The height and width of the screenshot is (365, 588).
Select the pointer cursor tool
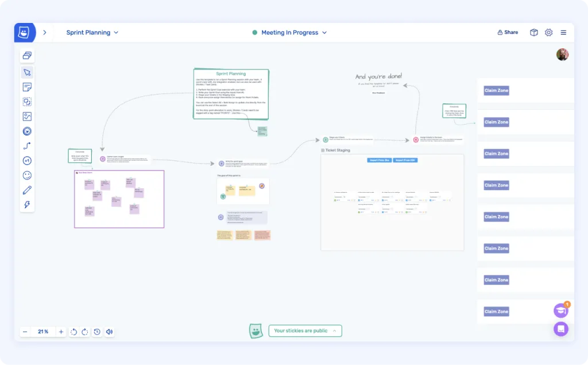27,72
